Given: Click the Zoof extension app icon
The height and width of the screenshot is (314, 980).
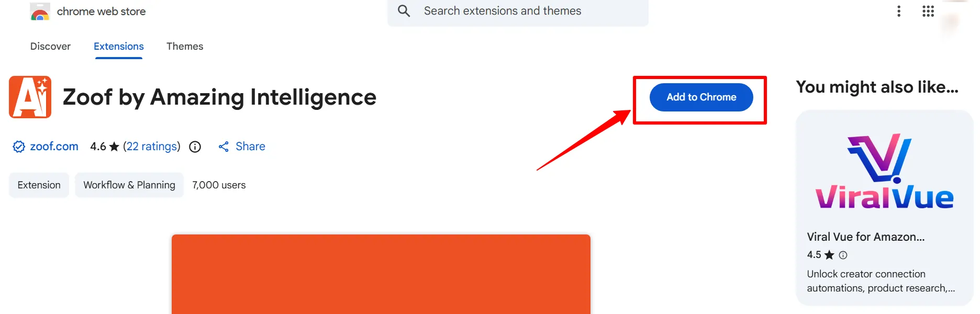Looking at the screenshot, I should pos(30,97).
